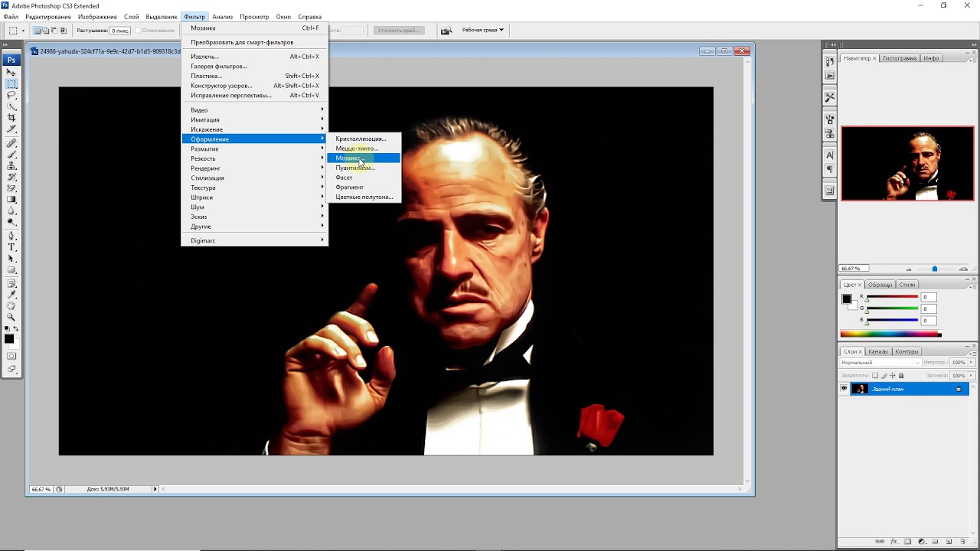
Task: Expand the Стилизация filter submenu
Action: point(255,178)
